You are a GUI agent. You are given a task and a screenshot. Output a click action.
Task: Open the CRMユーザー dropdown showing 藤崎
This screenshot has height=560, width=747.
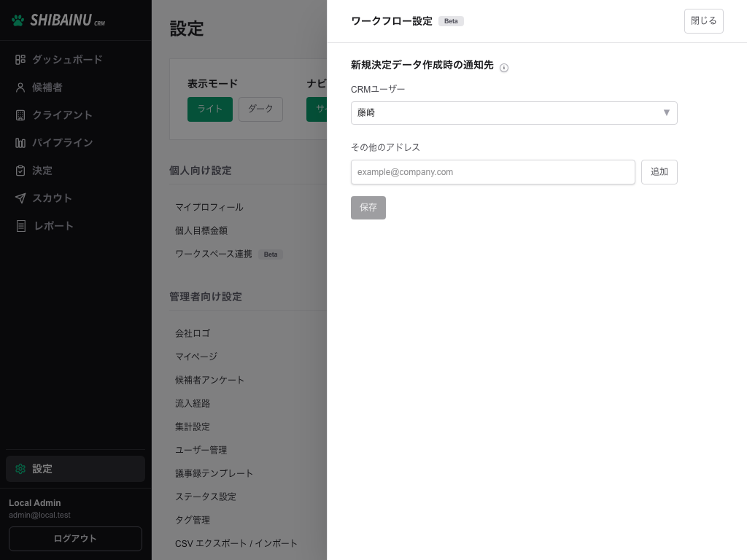click(x=514, y=113)
